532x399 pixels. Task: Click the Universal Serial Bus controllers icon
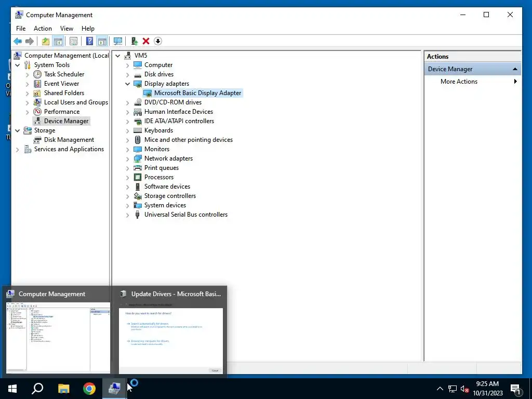[x=137, y=215]
